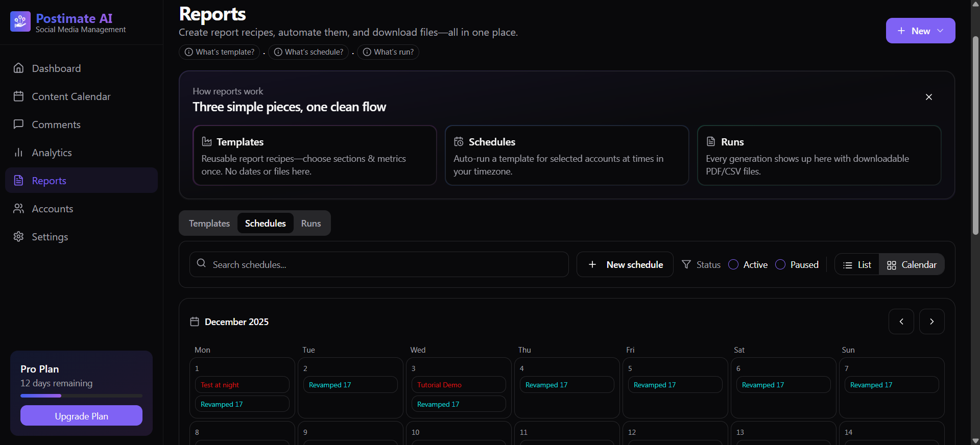This screenshot has width=980, height=445.
Task: Click the Reports document icon in sidebar
Action: tap(19, 181)
